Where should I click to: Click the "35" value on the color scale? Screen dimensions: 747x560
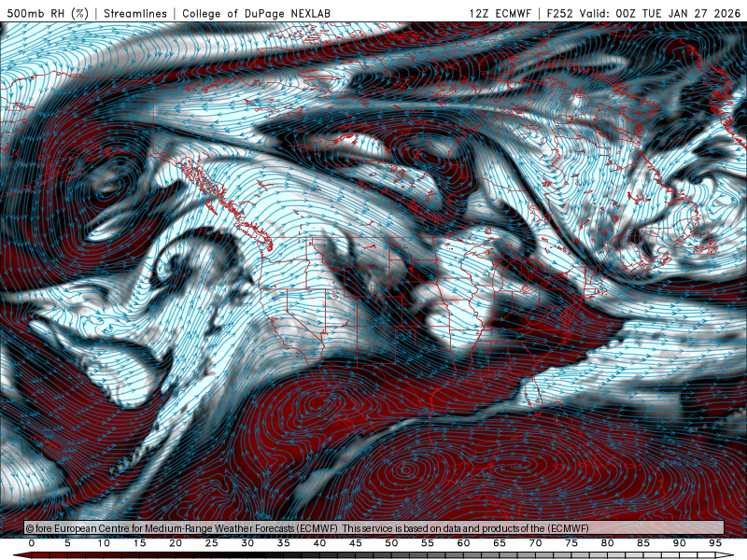click(284, 543)
